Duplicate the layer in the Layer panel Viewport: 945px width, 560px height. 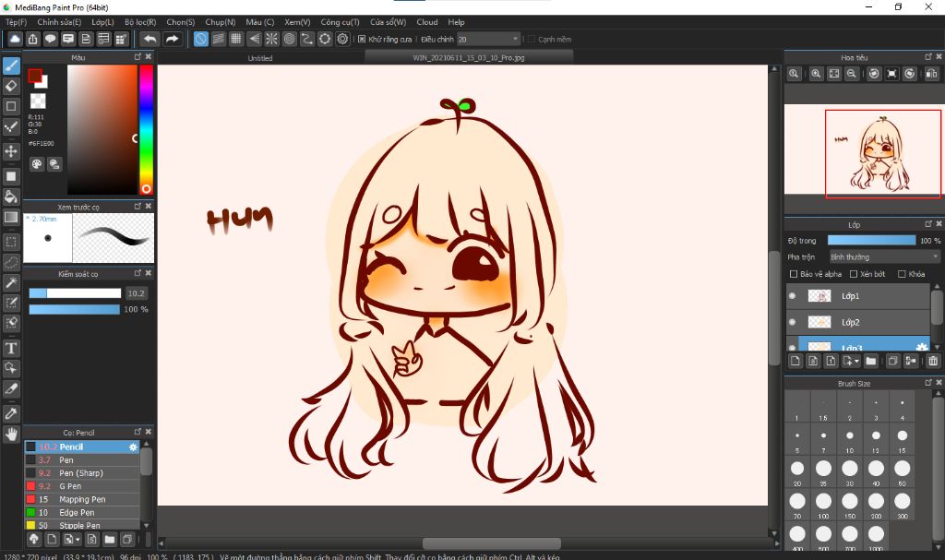tap(892, 361)
